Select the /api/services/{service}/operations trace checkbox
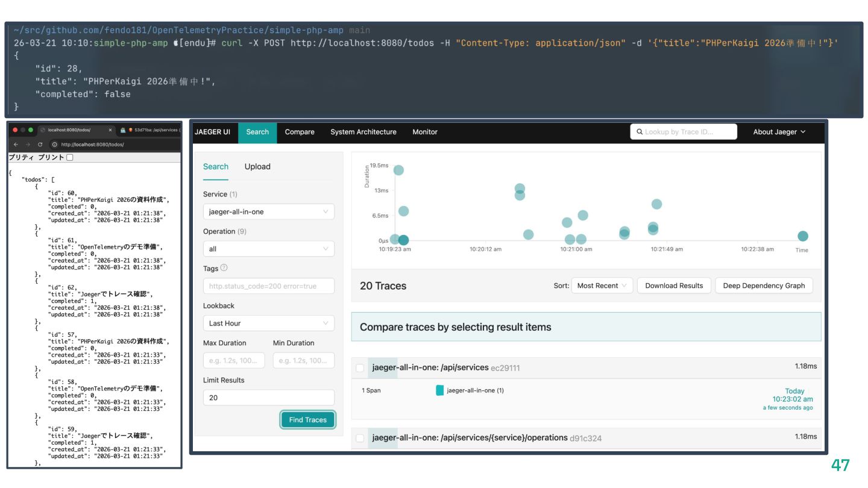868x488 pixels. 360,438
